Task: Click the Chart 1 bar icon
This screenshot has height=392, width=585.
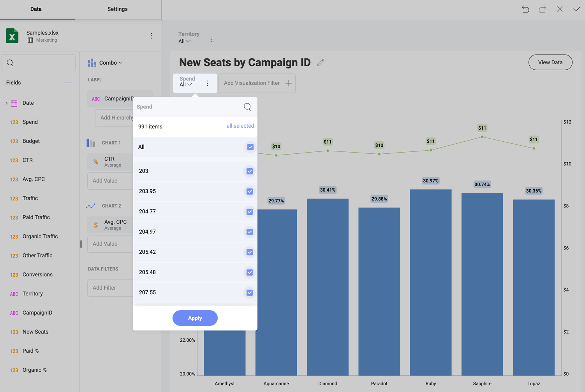Action: click(x=91, y=143)
